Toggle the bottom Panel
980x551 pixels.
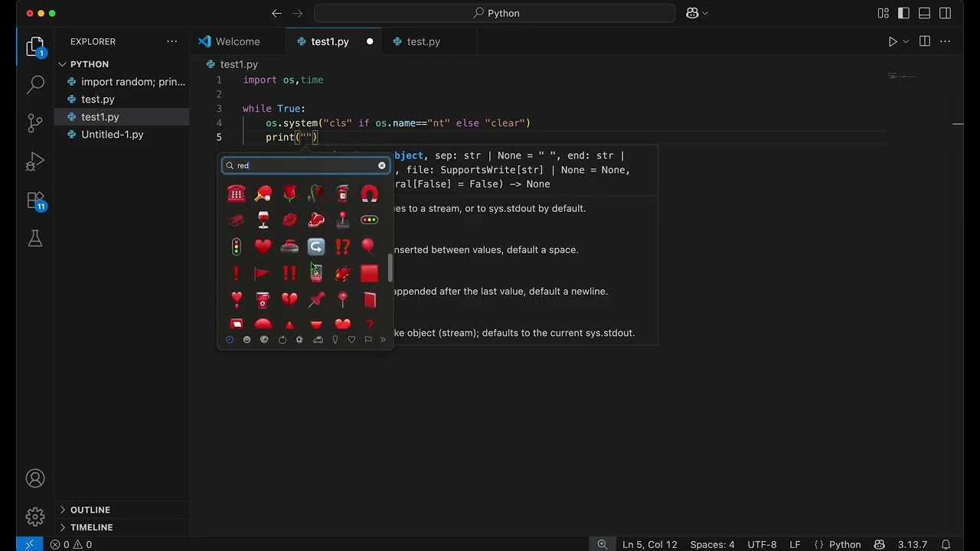point(925,13)
